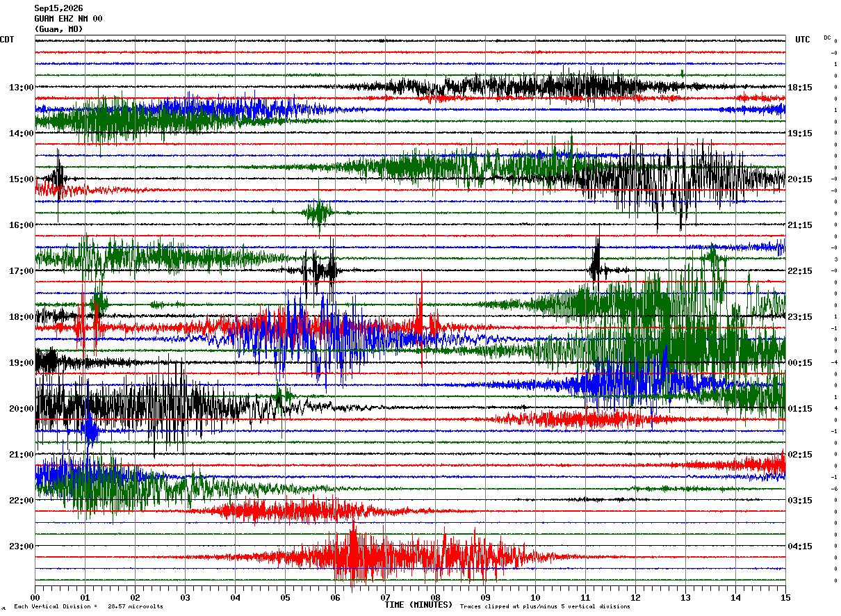Click the 13:00 CDT time marker
Screen dimensions: 841x616
point(22,88)
